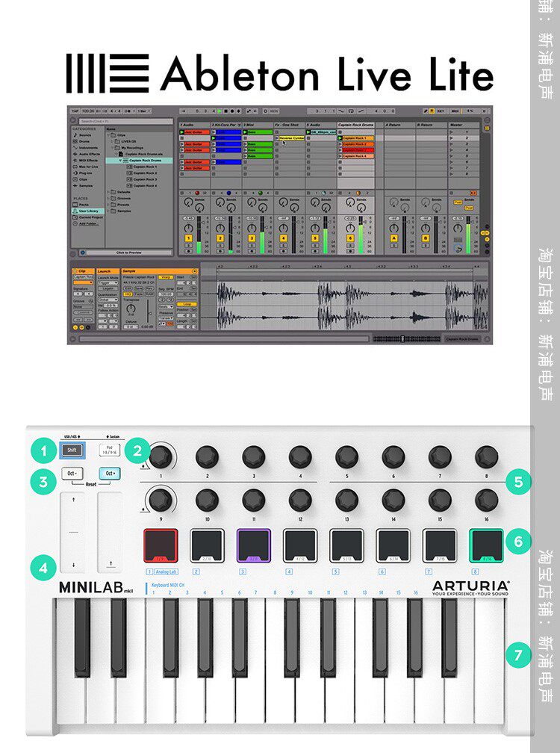This screenshot has width=560, height=753.
Task: Collapse the Clips folder in browser
Action: coord(108,135)
